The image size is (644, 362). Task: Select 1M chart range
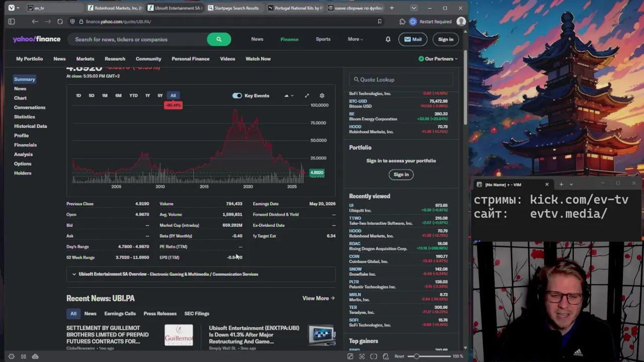point(105,96)
